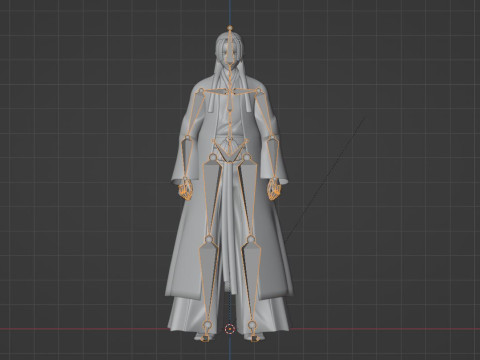Select the knee joint on the screen-left leg
This screenshot has width=480, height=360.
tap(209, 239)
